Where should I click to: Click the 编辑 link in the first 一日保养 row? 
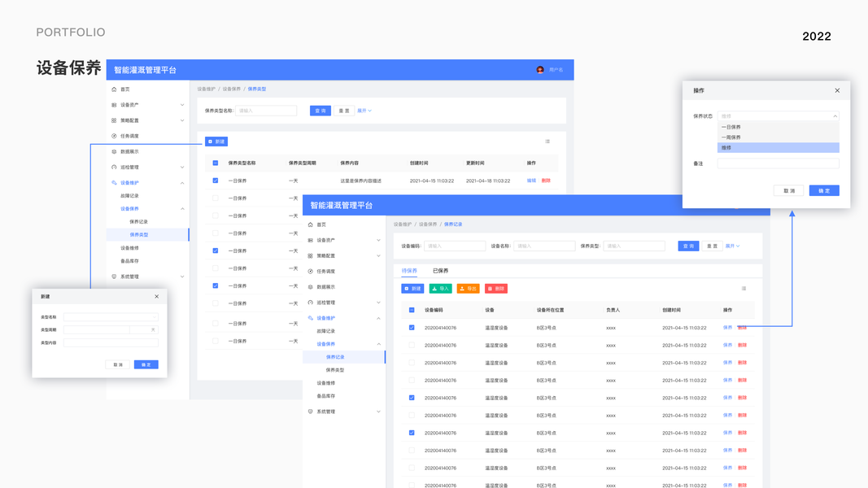click(531, 181)
